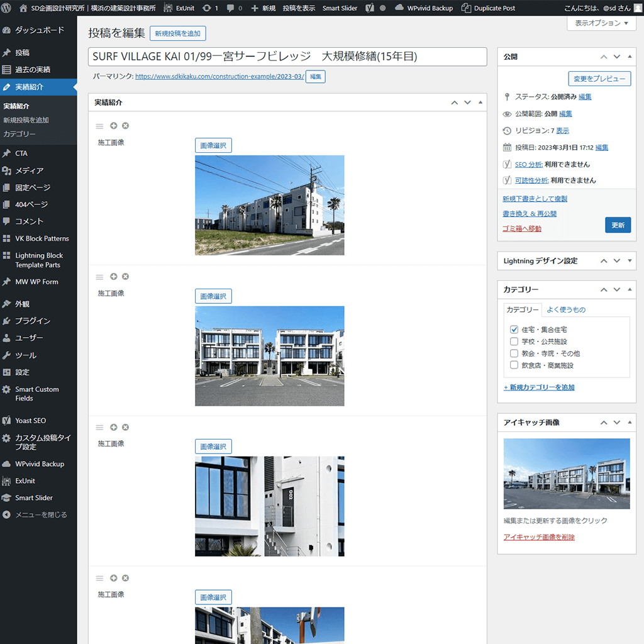The height and width of the screenshot is (644, 644).
Task: Move the カテゴリー panel up
Action: [604, 289]
